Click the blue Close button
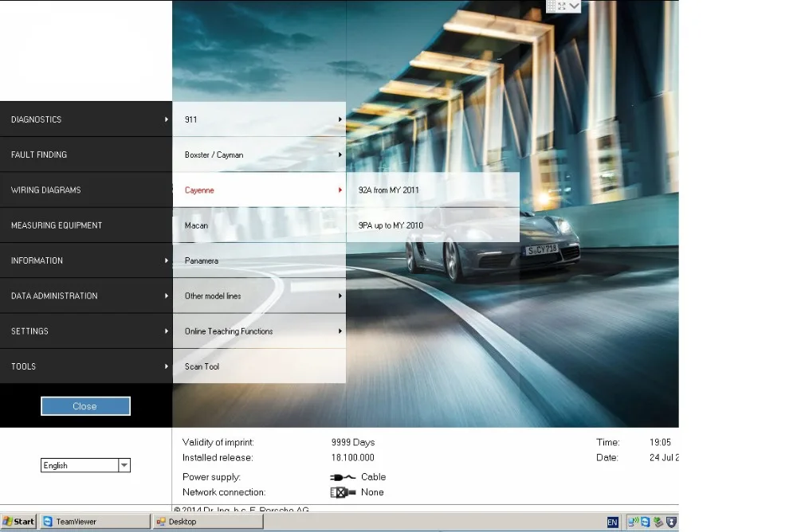 click(x=85, y=406)
